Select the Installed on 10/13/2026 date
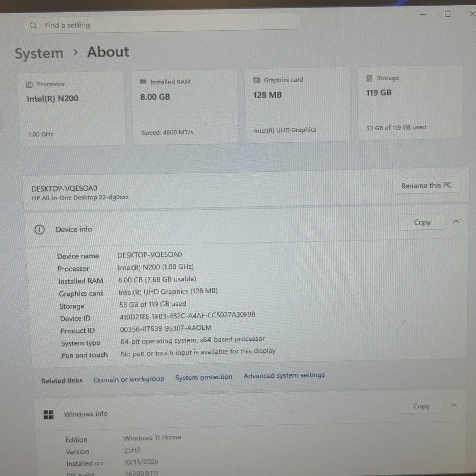 coord(141,462)
